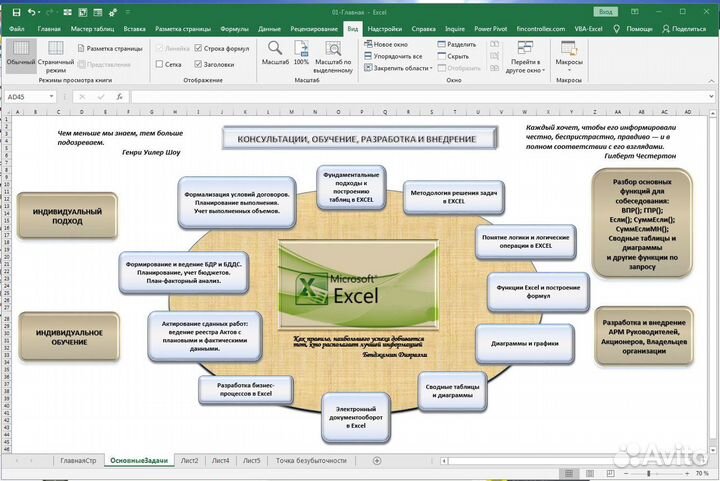Click the Share (Поделиться) button
The width and height of the screenshot is (720, 481).
684,28
